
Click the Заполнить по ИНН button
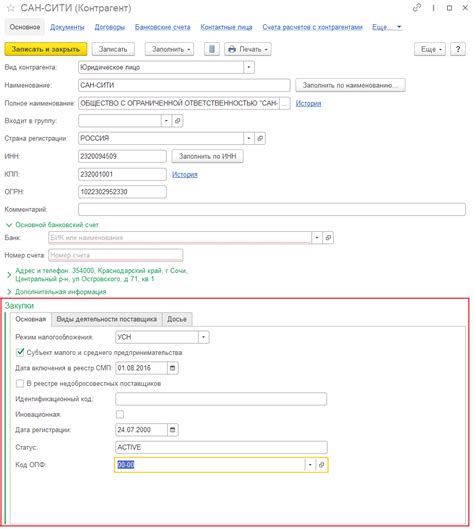(207, 156)
